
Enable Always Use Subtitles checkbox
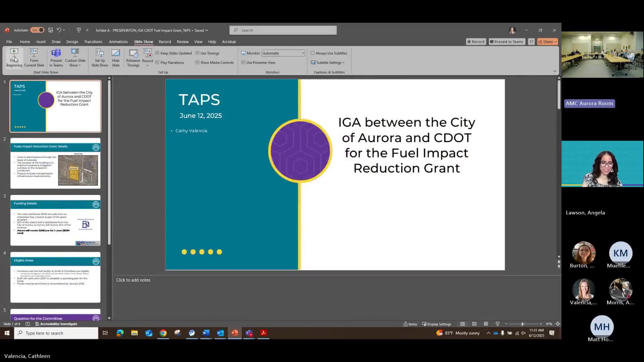pyautogui.click(x=313, y=53)
